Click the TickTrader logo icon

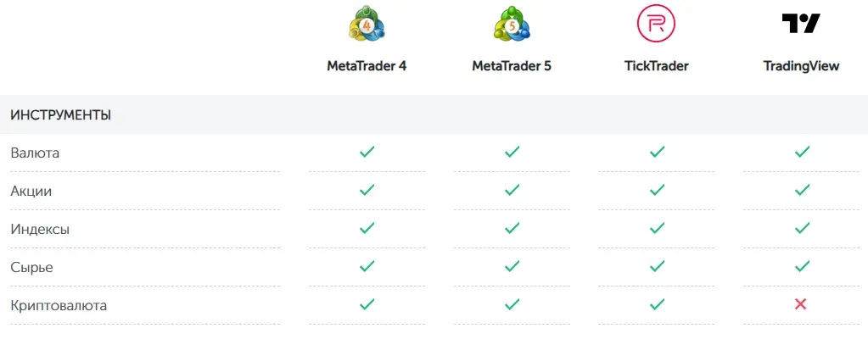click(x=656, y=24)
